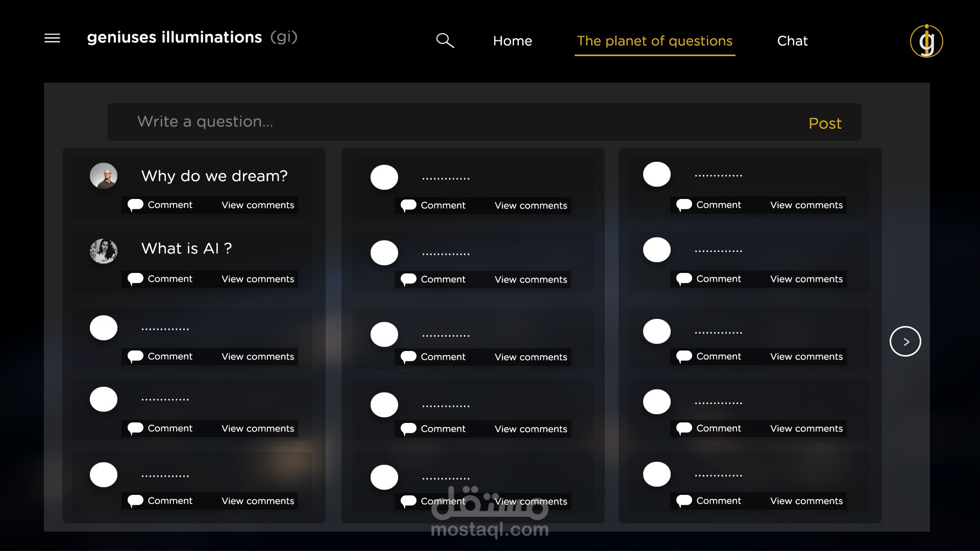Select 'The planet of questions' tab

pos(654,41)
